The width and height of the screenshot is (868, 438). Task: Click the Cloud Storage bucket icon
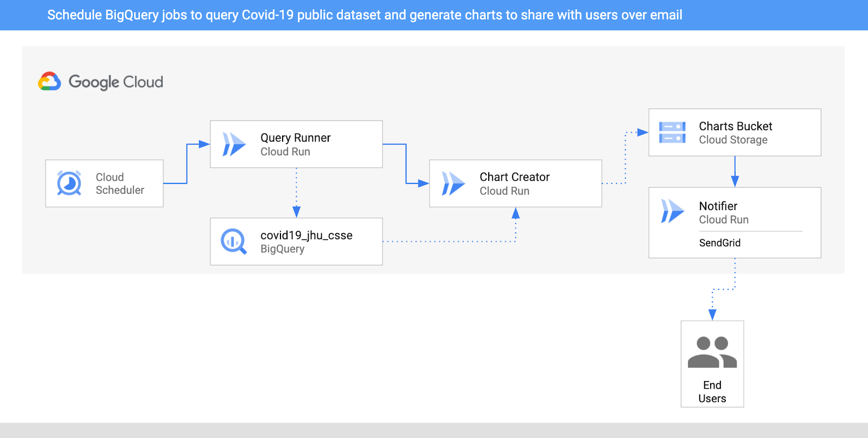672,132
